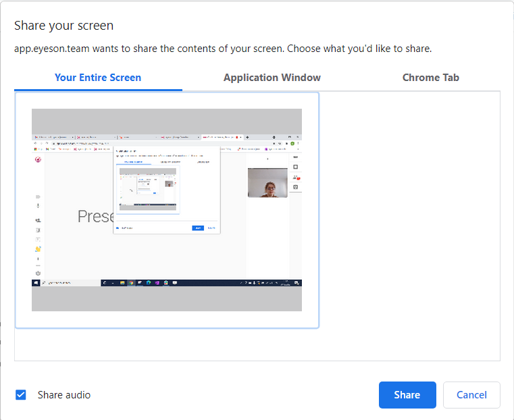The width and height of the screenshot is (514, 420).
Task: Click the power icon in preview sidebar
Action: [38, 273]
